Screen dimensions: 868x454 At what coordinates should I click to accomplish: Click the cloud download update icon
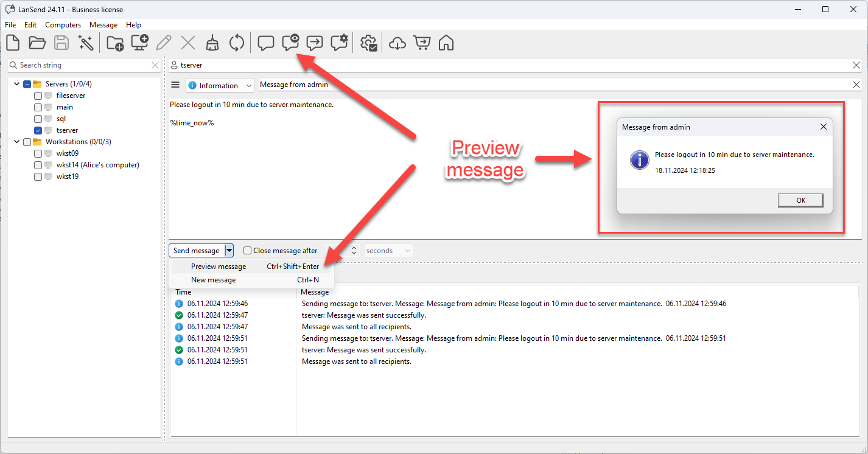[x=397, y=43]
